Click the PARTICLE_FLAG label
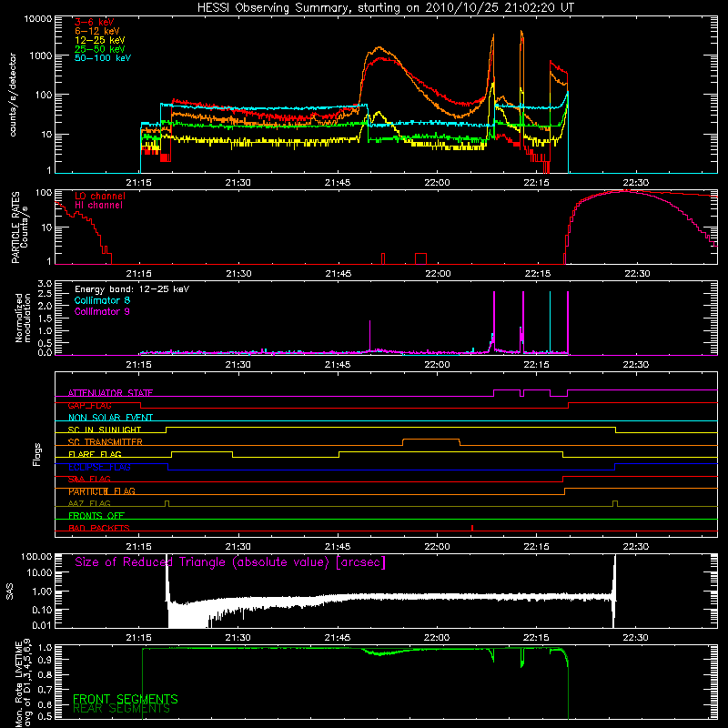The height and width of the screenshot is (728, 728). tap(102, 491)
